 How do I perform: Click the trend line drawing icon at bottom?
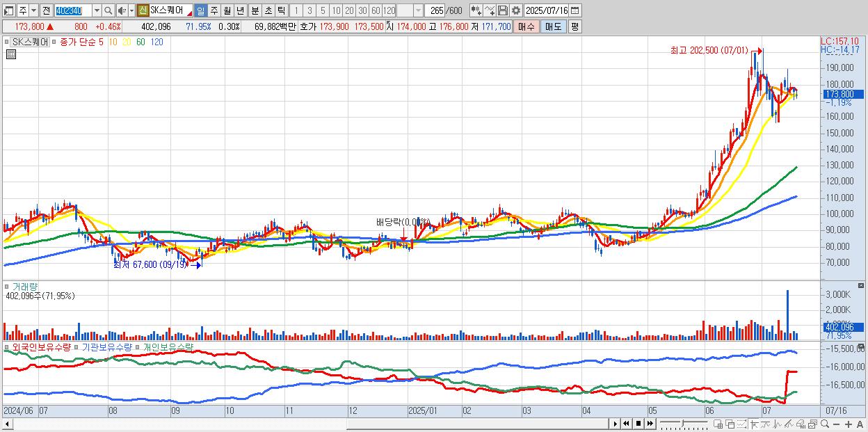click(766, 424)
